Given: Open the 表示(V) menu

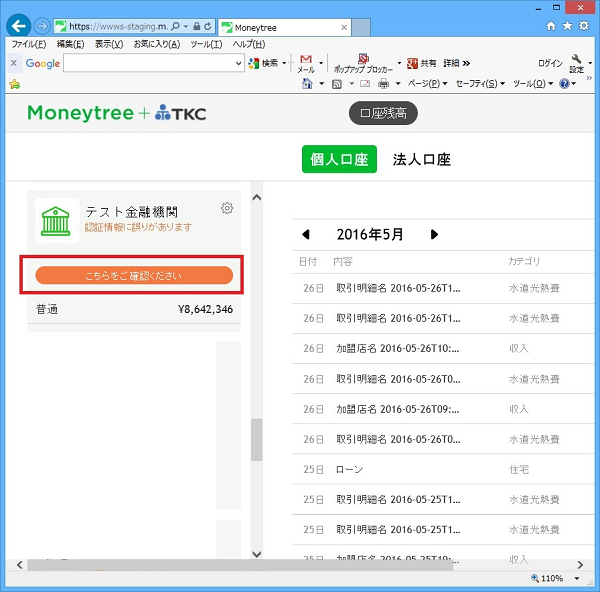Looking at the screenshot, I should (x=109, y=44).
